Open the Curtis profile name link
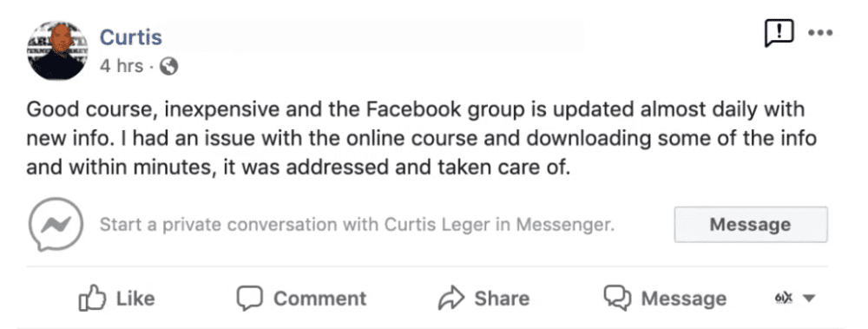This screenshot has height=329, width=868. pos(131,37)
